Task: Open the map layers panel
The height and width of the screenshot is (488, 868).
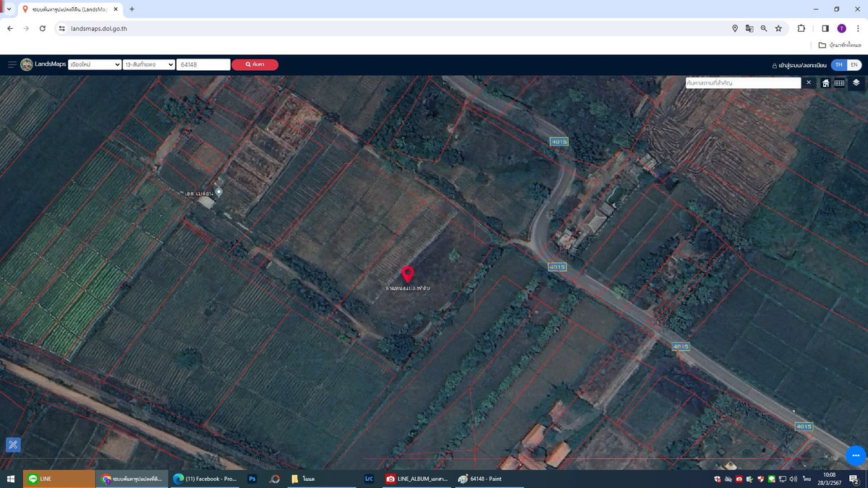Action: 856,82
